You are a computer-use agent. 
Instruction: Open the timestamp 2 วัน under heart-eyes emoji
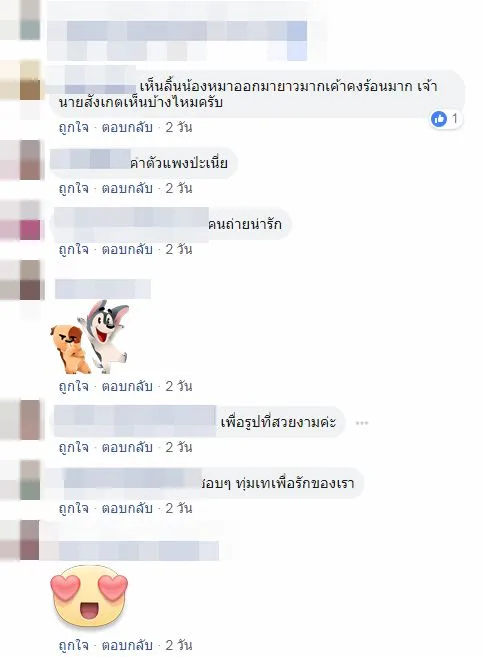(x=179, y=645)
